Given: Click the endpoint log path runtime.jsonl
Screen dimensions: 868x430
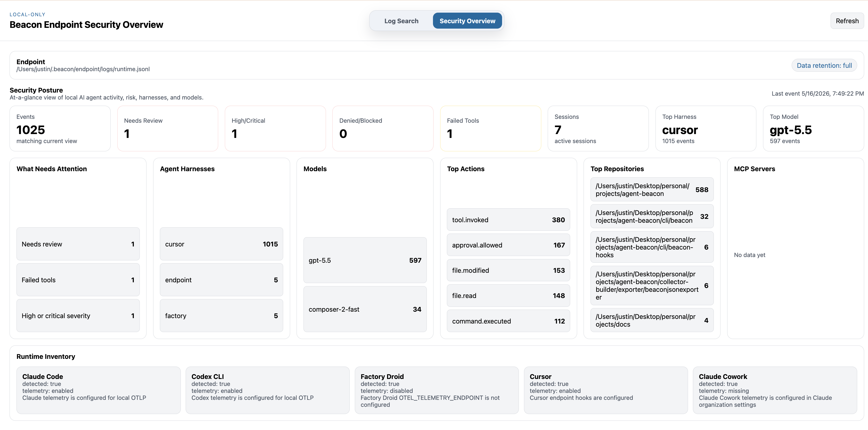Looking at the screenshot, I should tap(83, 69).
